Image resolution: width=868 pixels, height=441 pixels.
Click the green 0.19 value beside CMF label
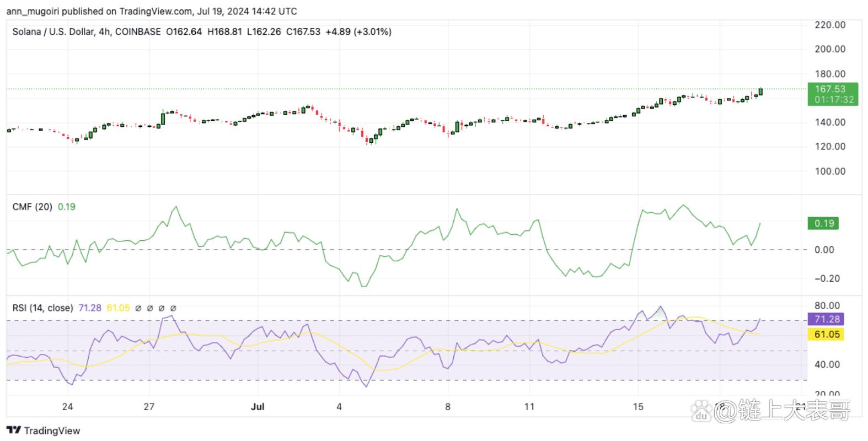(67, 207)
